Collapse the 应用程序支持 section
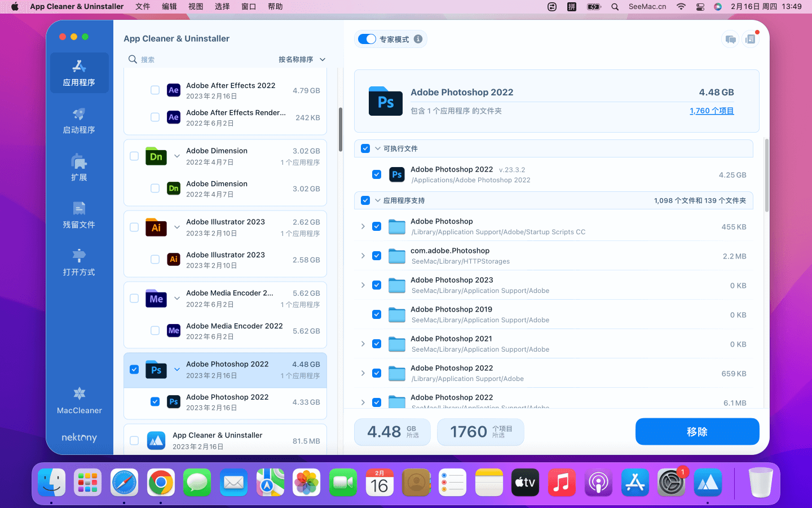This screenshot has width=812, height=508. coord(378,200)
